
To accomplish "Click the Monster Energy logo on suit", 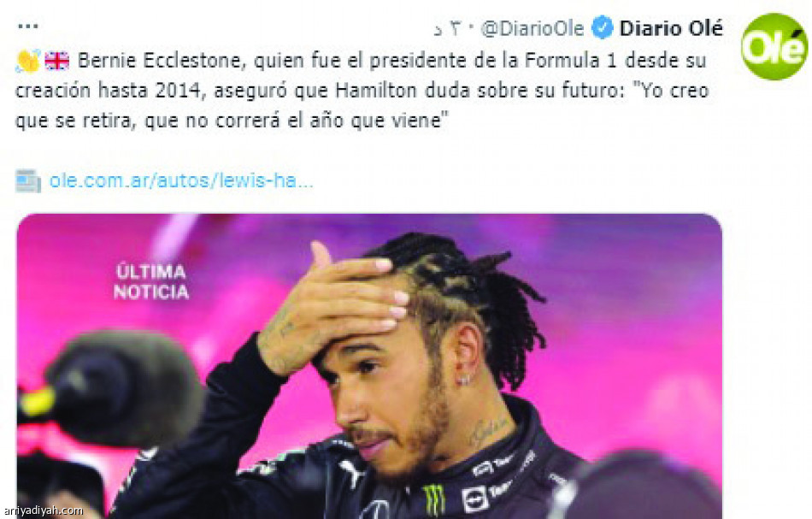I will coord(434,500).
